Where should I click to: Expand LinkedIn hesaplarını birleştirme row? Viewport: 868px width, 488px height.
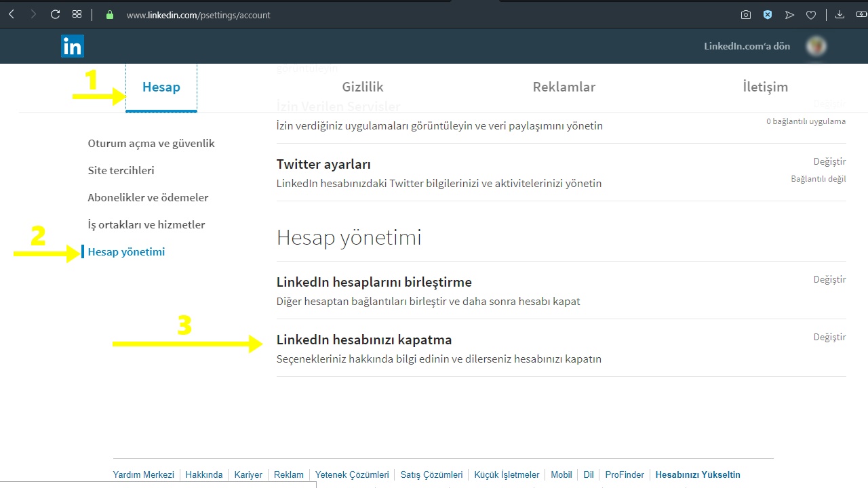[561, 290]
